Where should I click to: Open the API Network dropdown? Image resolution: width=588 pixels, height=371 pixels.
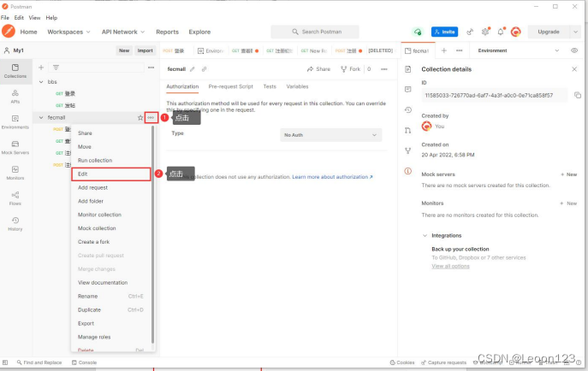click(123, 32)
